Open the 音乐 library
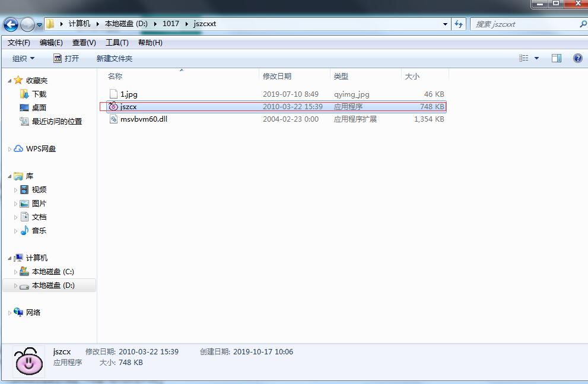This screenshot has height=384, width=588. coord(39,230)
